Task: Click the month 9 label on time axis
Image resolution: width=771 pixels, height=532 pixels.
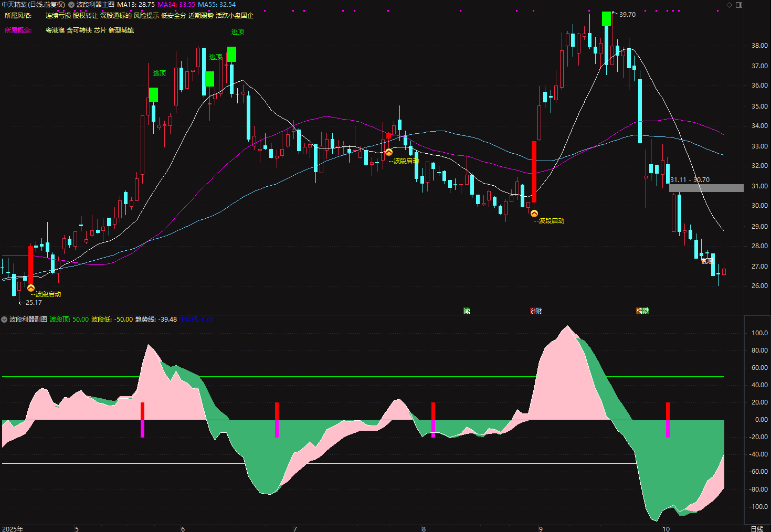Action: tap(541, 529)
